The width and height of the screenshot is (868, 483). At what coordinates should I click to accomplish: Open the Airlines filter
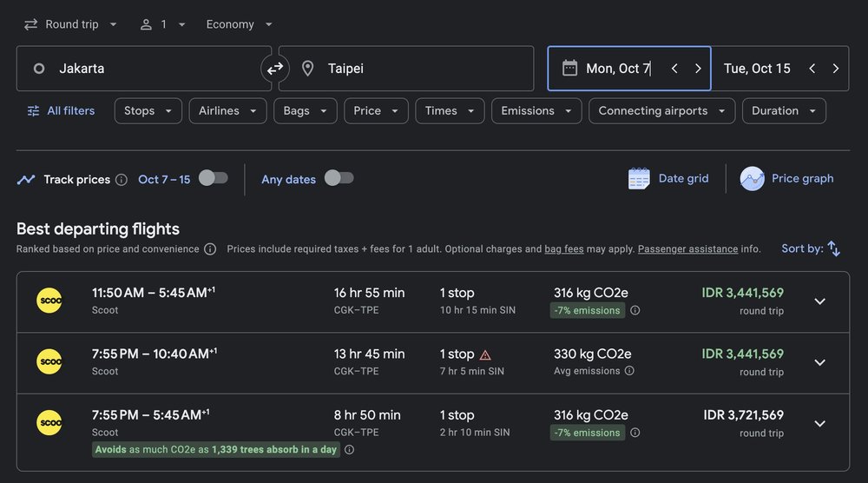coord(227,111)
